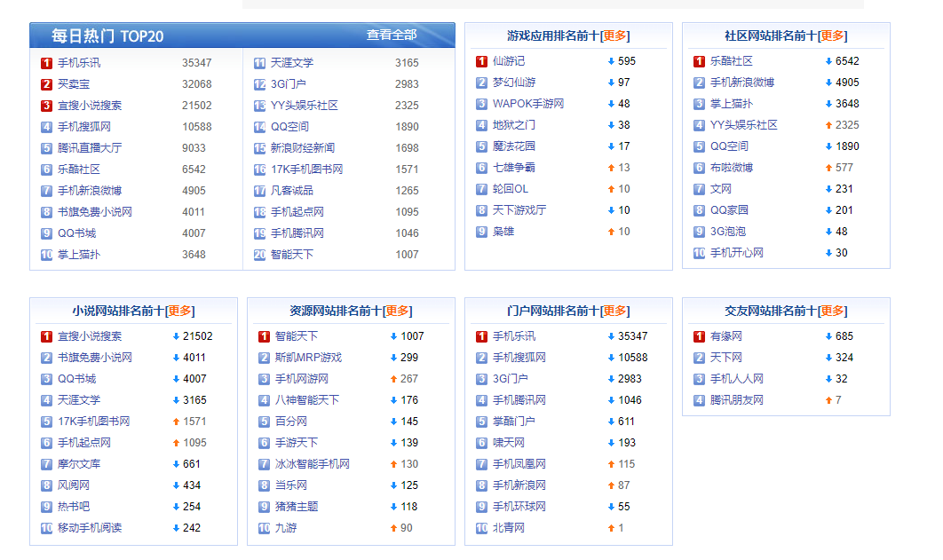The image size is (943, 560).
Task: Open the 腾讯直播大厅 link
Action: 90,148
